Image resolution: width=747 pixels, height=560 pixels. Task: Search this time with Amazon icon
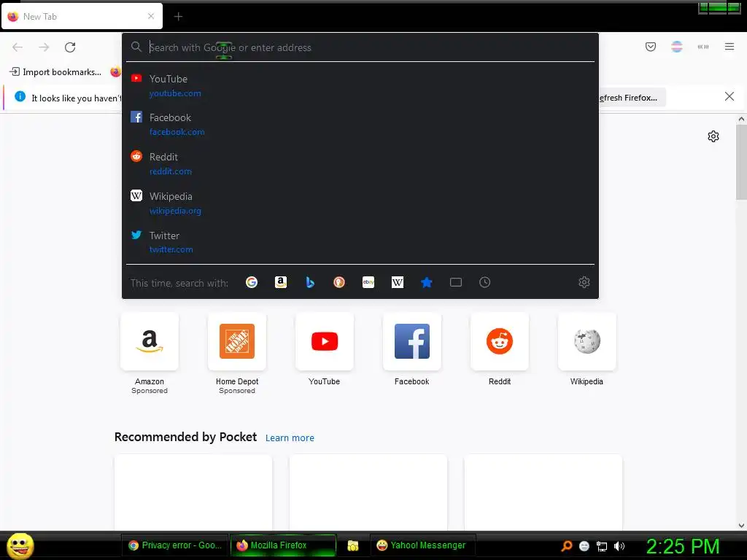coord(281,282)
